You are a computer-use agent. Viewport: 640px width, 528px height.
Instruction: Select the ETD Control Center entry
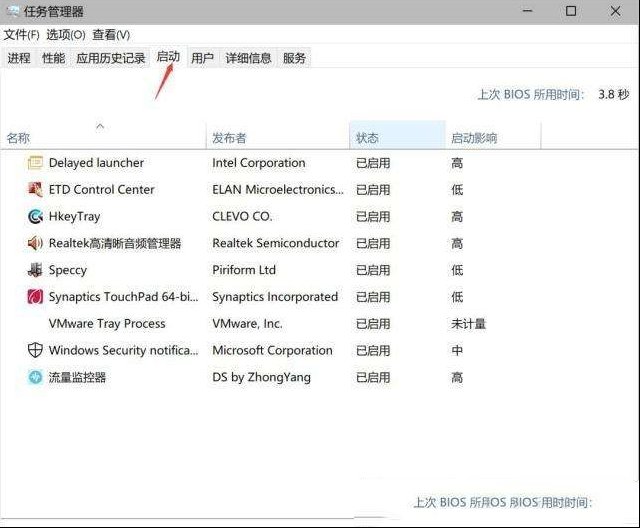(101, 190)
